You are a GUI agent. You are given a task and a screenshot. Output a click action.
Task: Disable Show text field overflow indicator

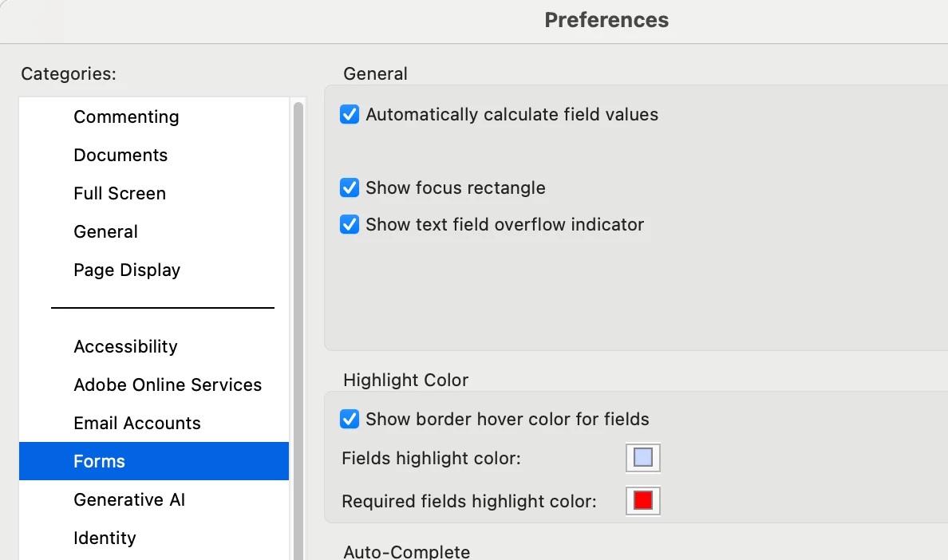[x=350, y=225]
